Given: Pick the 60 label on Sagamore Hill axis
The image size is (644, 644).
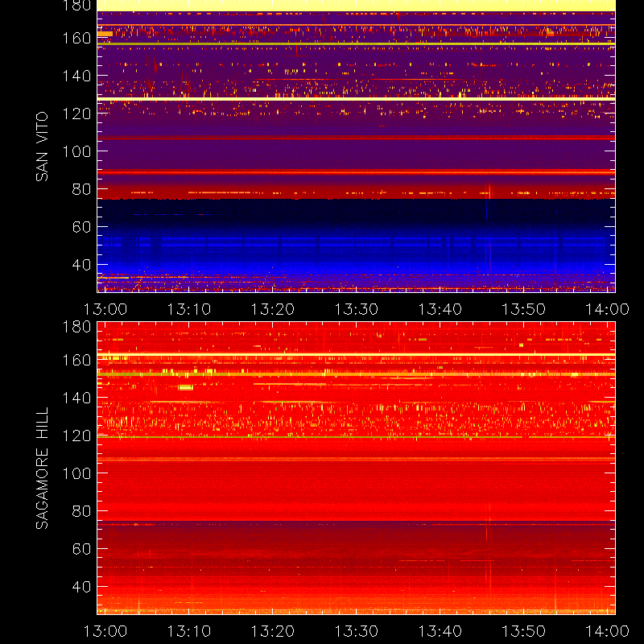Looking at the screenshot, I should tap(81, 549).
